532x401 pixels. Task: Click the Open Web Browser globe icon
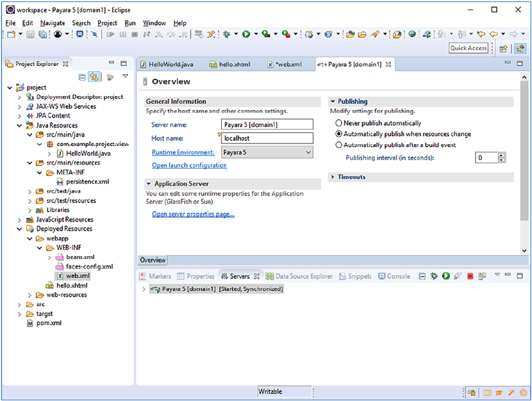[x=412, y=34]
